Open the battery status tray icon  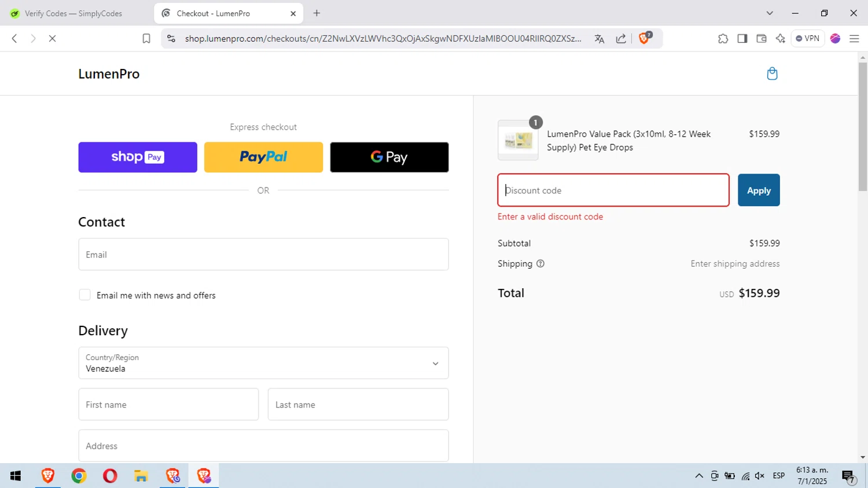730,476
